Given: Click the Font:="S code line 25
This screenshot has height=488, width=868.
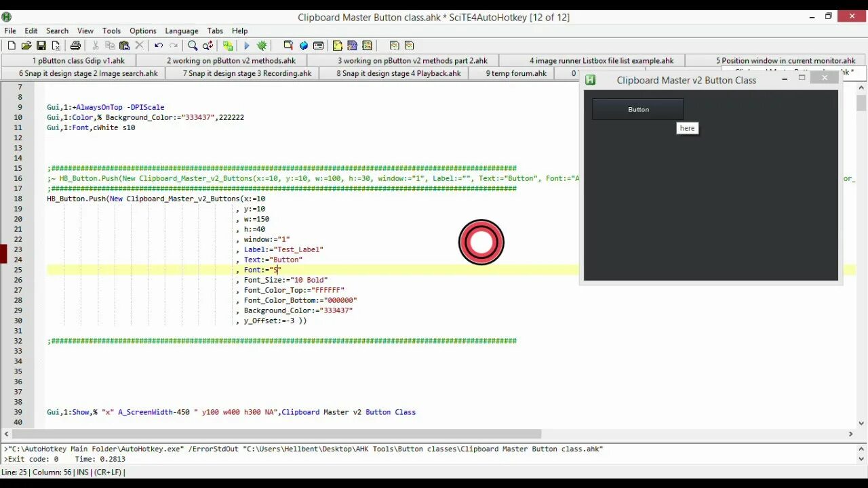Looking at the screenshot, I should click(x=262, y=270).
